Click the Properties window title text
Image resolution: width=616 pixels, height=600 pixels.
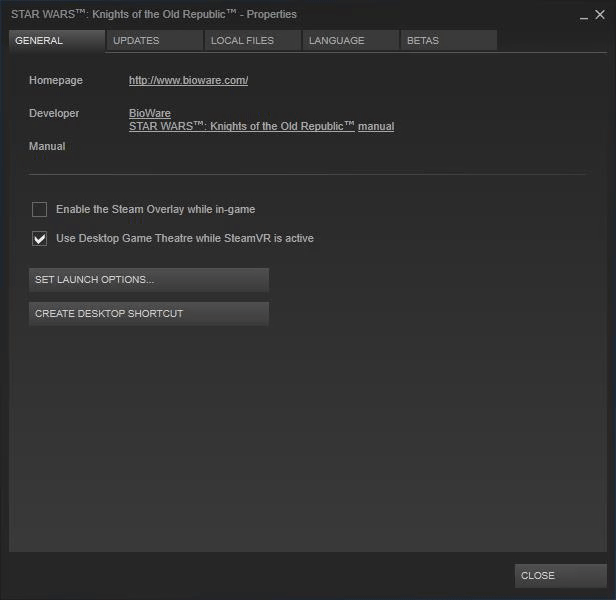[x=154, y=15]
